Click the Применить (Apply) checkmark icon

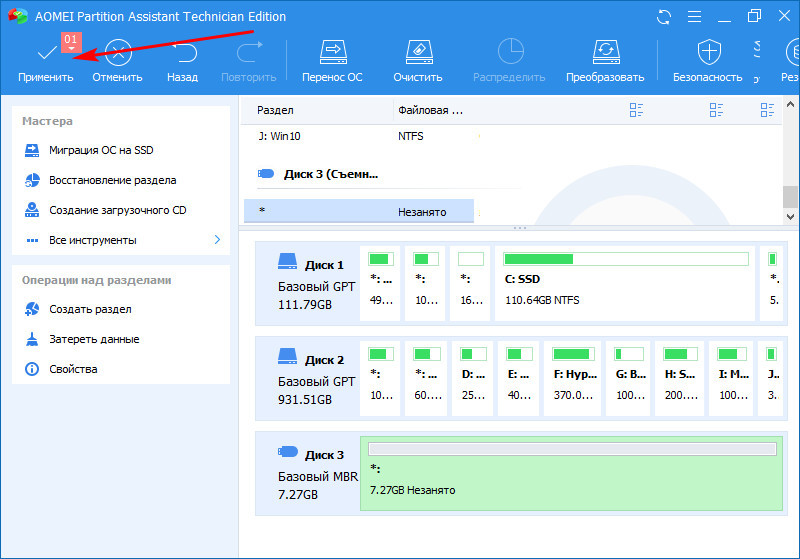click(46, 52)
